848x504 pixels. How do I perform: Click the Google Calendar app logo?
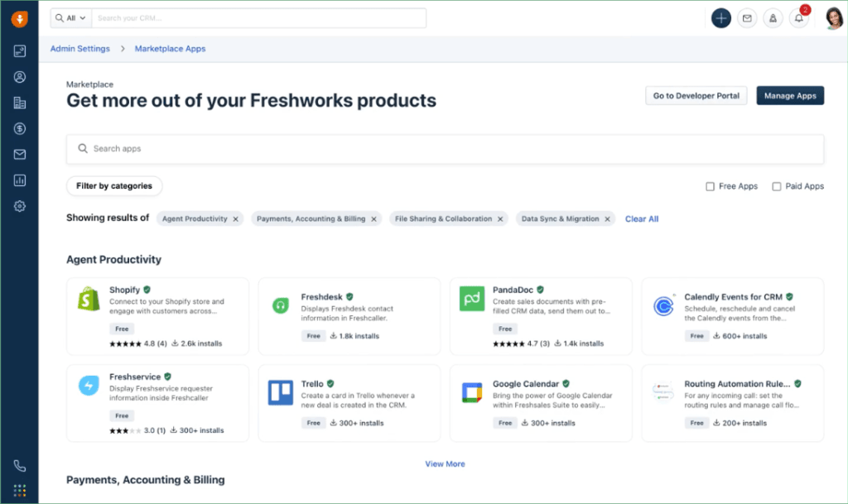click(471, 393)
